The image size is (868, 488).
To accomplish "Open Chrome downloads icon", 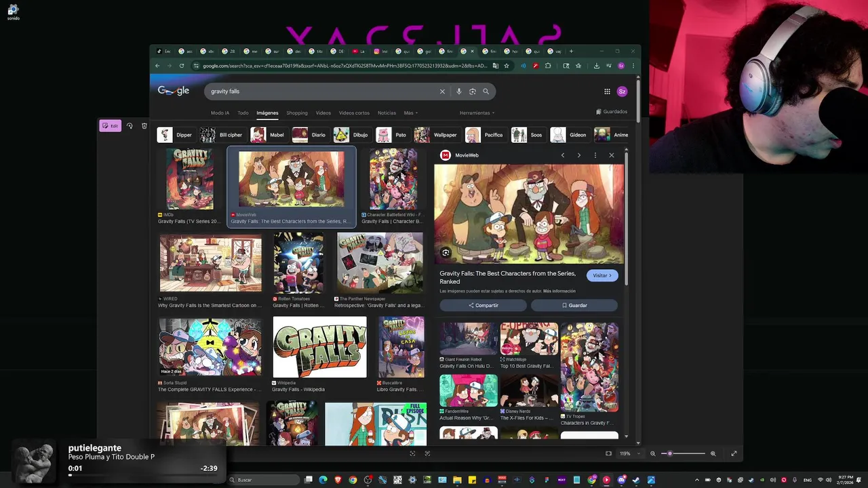I will tap(596, 66).
